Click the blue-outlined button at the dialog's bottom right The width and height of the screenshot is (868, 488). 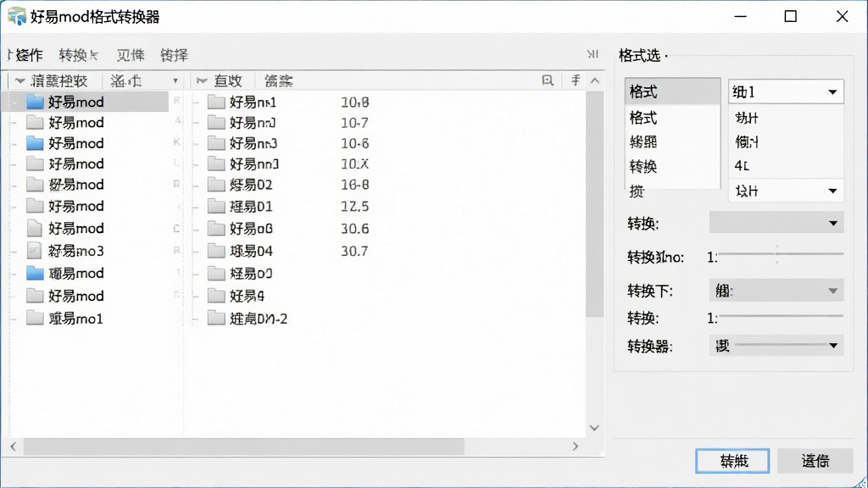tap(732, 461)
